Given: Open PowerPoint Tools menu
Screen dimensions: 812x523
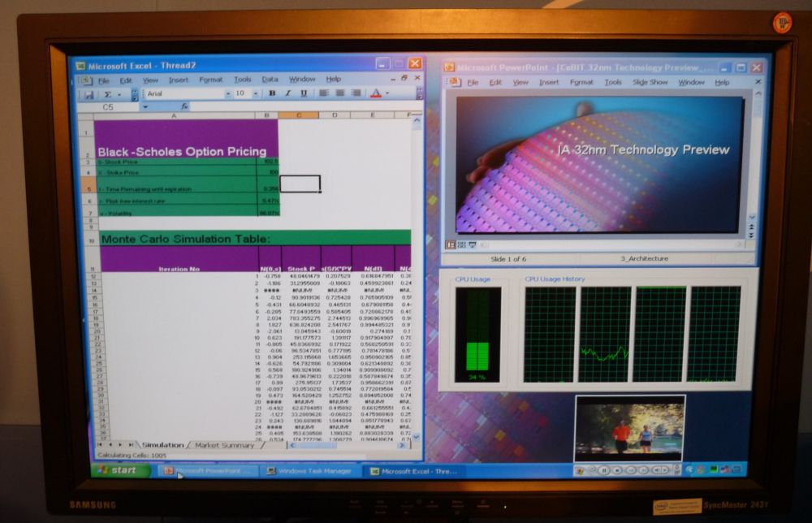Looking at the screenshot, I should click(612, 82).
